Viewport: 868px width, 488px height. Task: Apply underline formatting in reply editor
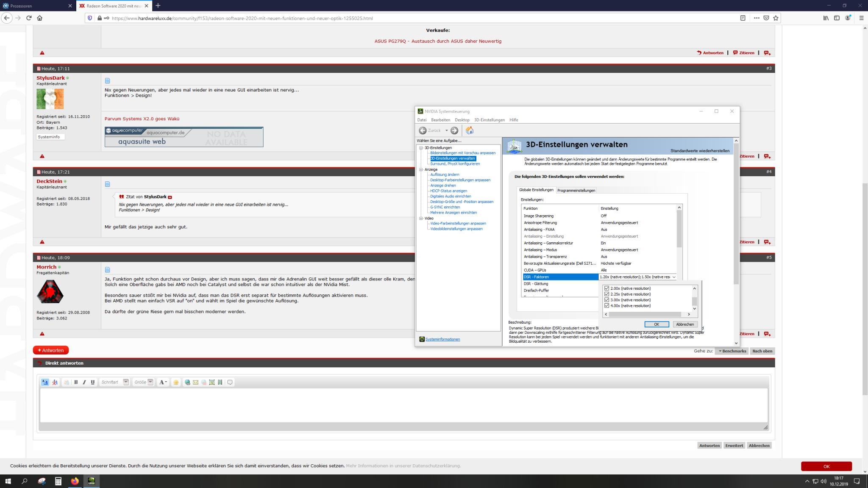pos(93,382)
